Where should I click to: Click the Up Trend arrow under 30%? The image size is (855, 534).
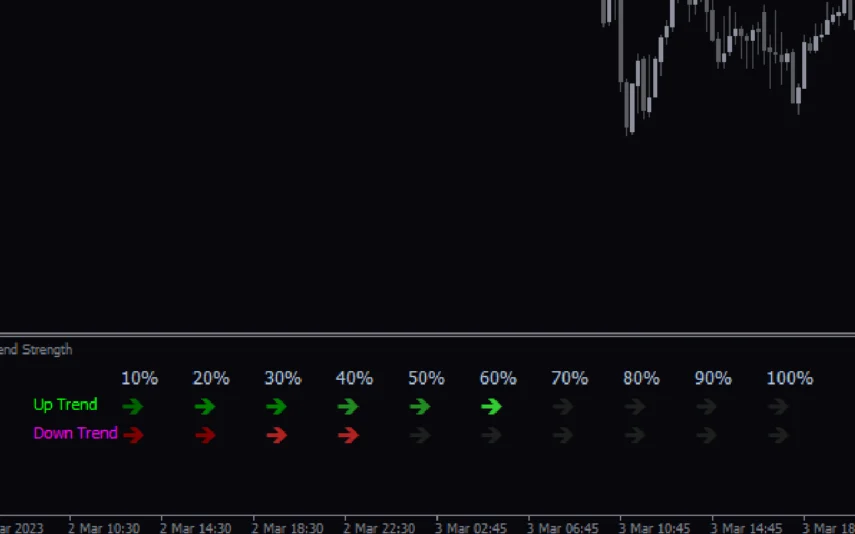point(277,407)
